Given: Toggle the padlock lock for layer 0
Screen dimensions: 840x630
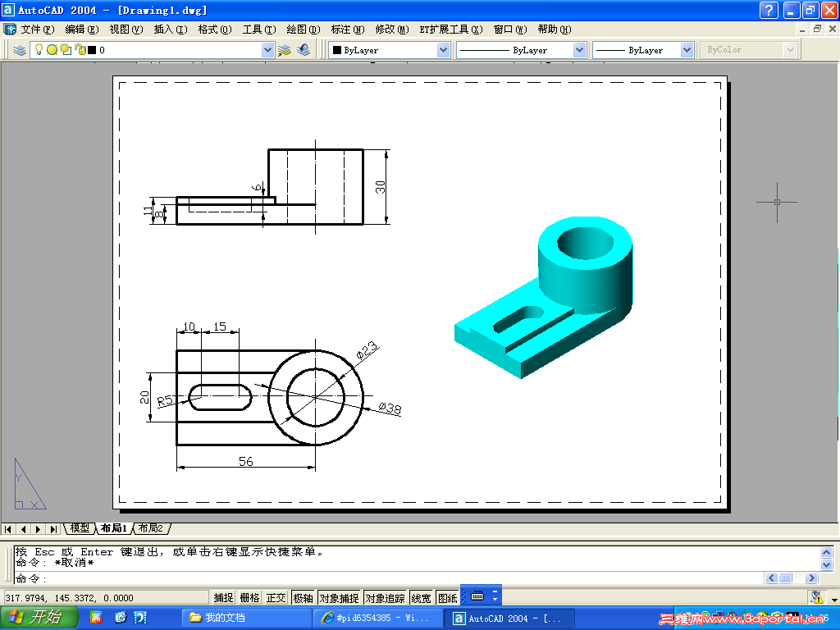Looking at the screenshot, I should (x=80, y=50).
